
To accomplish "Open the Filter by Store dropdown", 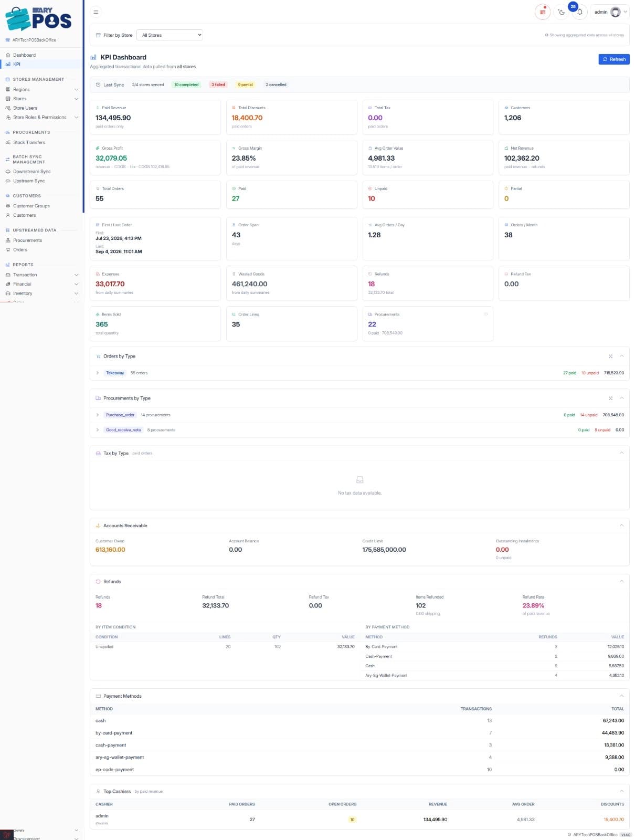I will coord(170,35).
